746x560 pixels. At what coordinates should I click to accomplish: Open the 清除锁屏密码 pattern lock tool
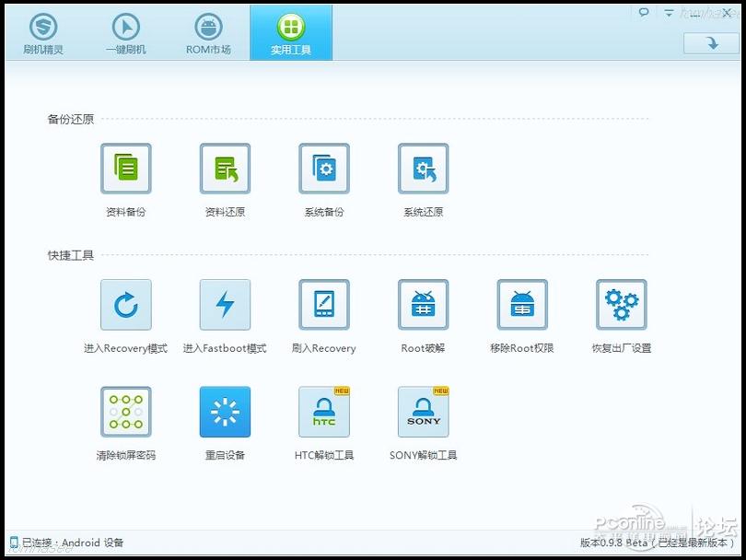pyautogui.click(x=125, y=413)
